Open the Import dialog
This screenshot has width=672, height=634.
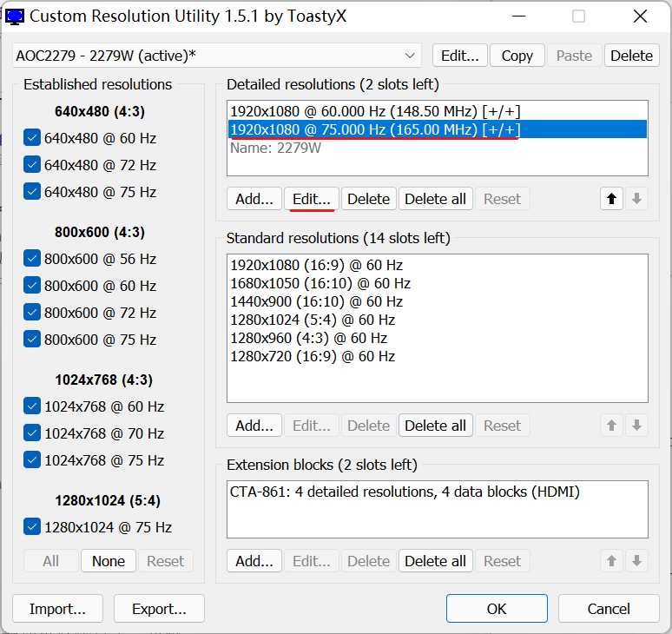(57, 609)
